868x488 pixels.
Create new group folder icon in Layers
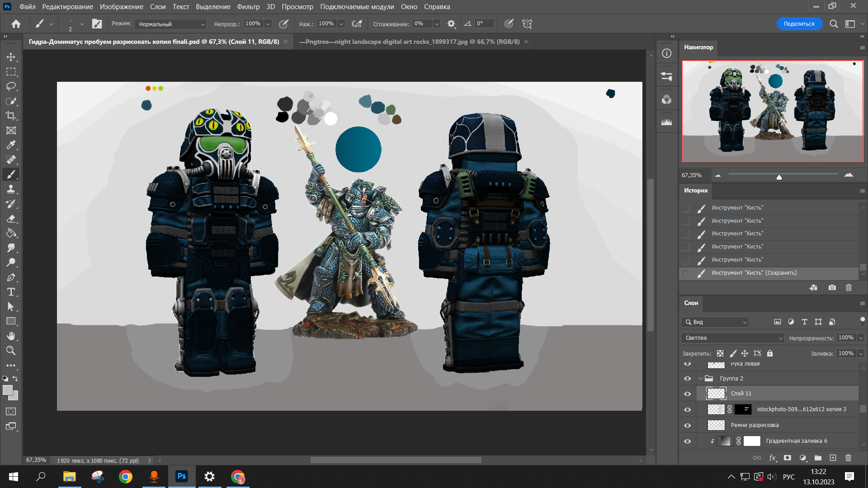point(818,458)
